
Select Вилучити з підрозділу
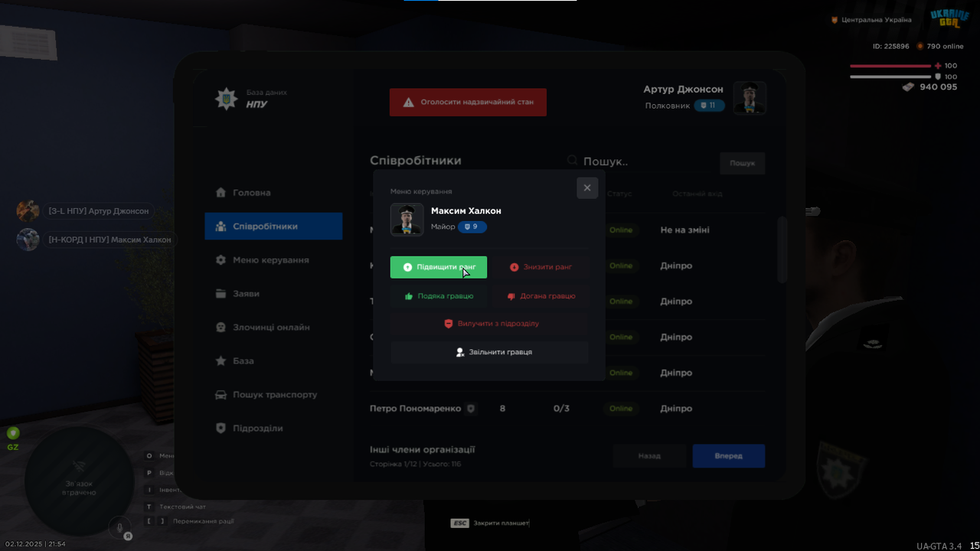click(489, 324)
